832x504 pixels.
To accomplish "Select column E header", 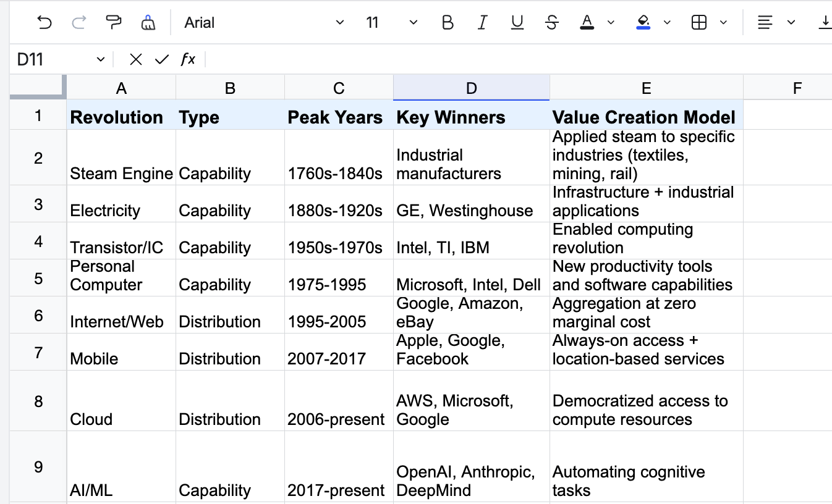I will coord(647,88).
